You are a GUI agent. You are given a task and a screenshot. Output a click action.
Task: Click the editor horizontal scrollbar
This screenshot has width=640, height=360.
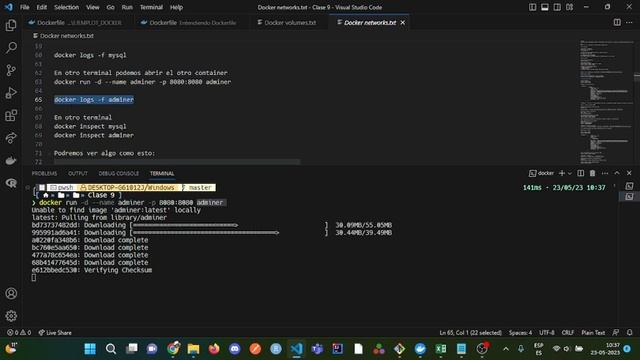(x=177, y=162)
